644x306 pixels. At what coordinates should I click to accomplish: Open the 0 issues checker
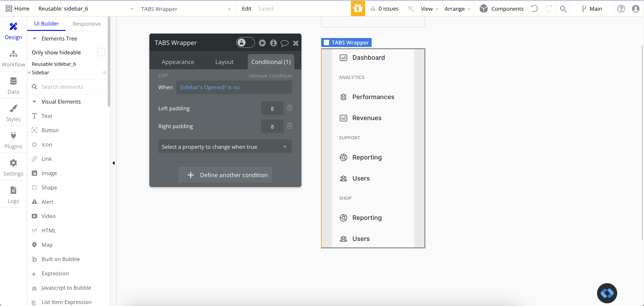pos(384,8)
